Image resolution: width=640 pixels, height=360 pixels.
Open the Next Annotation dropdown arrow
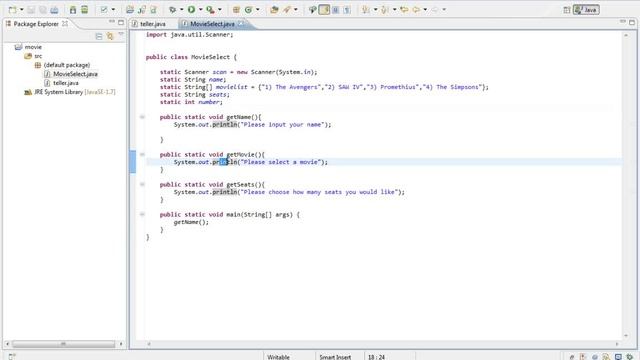[x=375, y=9]
